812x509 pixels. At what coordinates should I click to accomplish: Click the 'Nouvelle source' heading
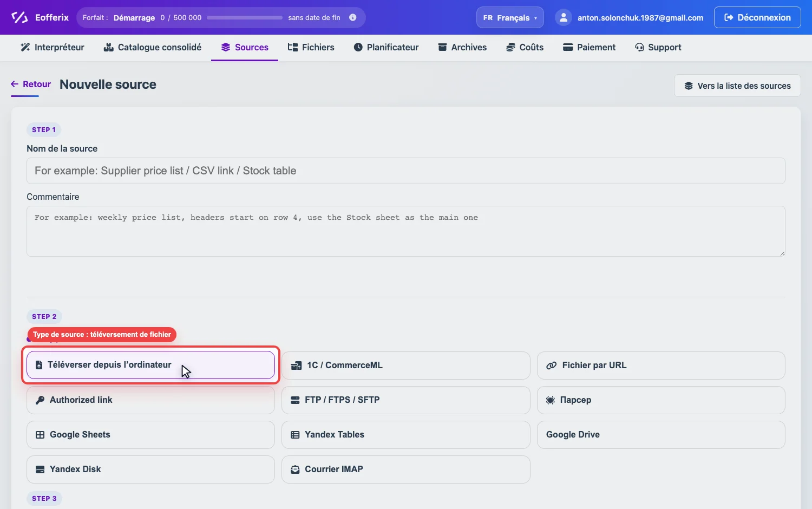click(108, 84)
